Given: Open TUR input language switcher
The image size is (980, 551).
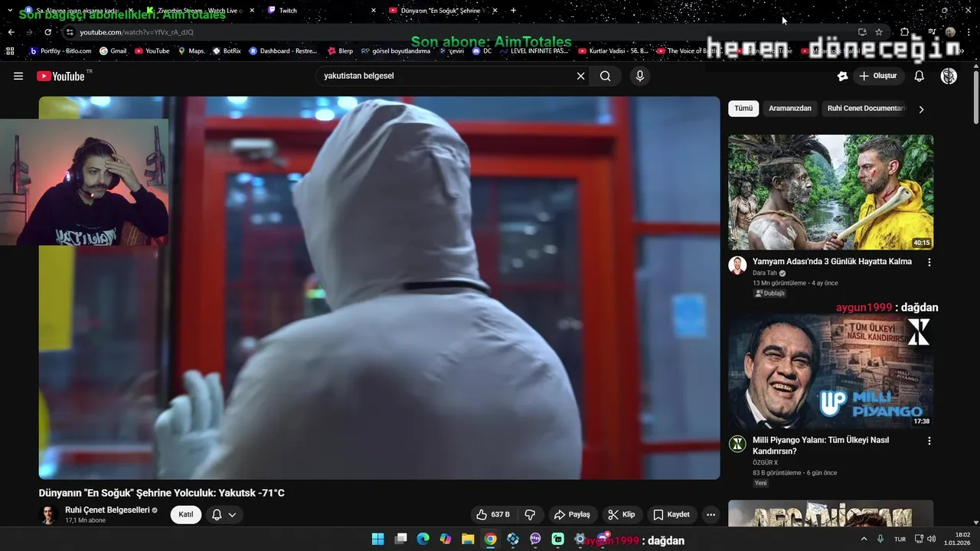Looking at the screenshot, I should tap(900, 539).
